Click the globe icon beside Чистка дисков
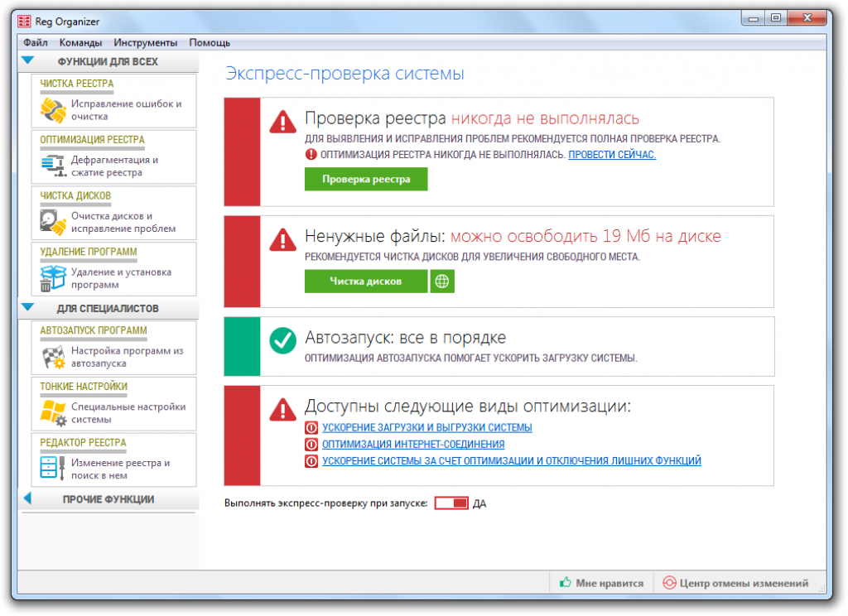Screen dimensions: 848x616 point(442,282)
